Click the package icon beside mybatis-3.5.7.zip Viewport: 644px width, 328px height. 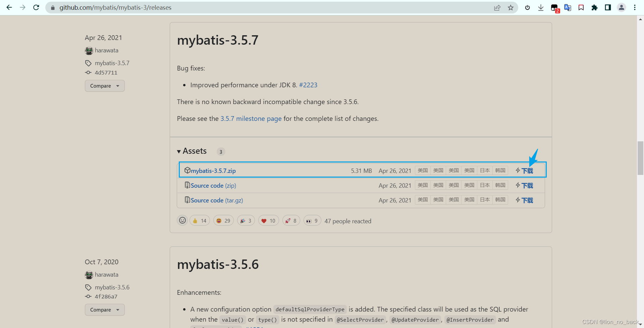(x=187, y=170)
